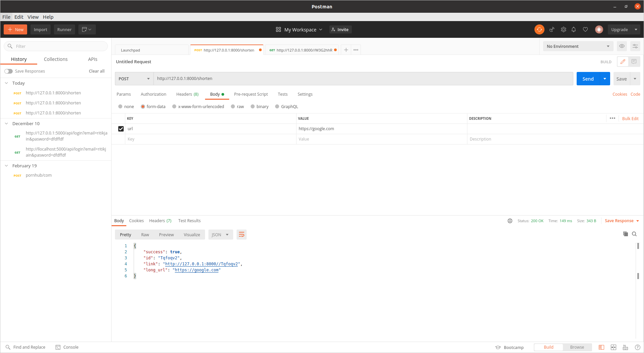644x353 pixels.
Task: Switch to the Collections tab
Action: [x=56, y=59]
